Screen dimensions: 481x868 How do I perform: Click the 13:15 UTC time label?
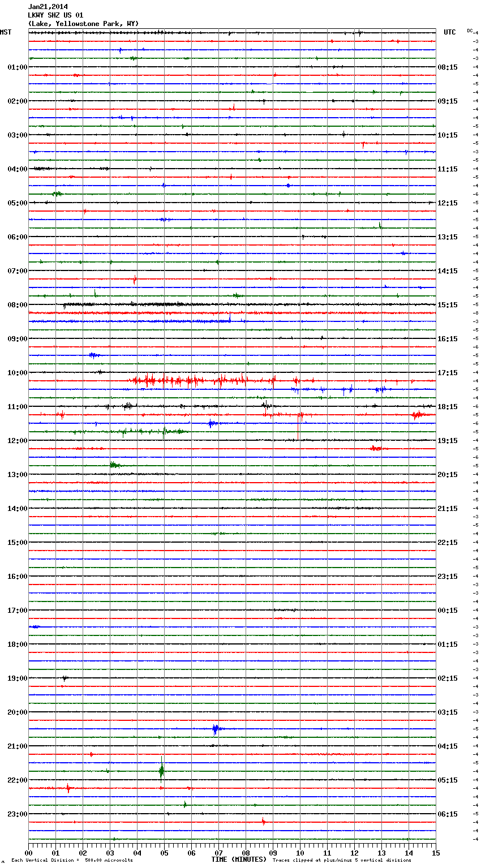tap(448, 237)
